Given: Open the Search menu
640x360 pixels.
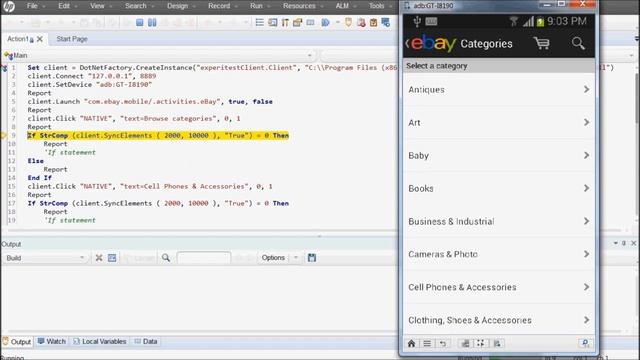Looking at the screenshot, I should click(136, 6).
